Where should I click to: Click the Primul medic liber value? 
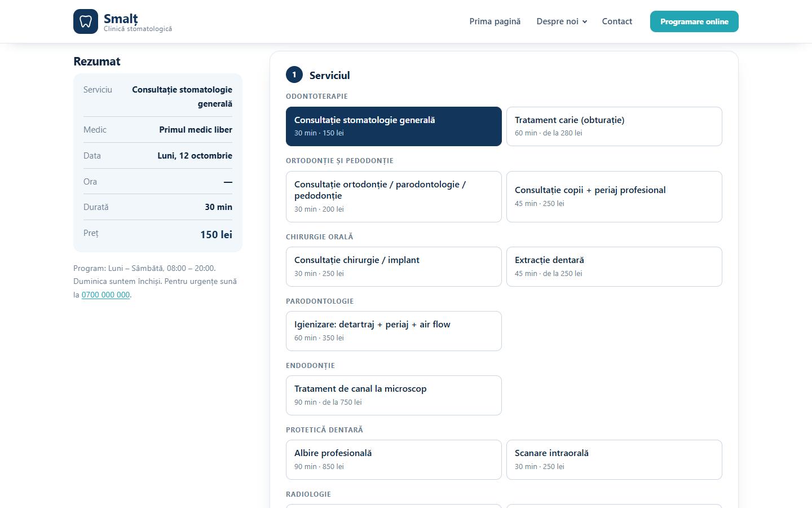[x=196, y=130]
